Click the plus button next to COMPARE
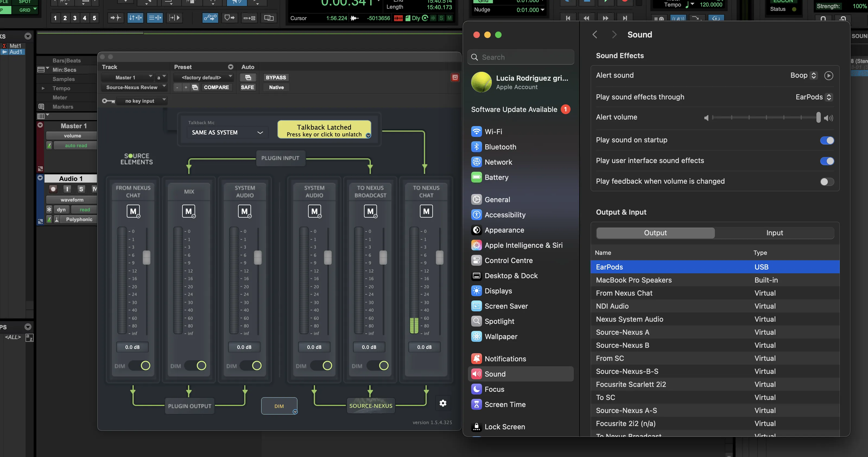868x457 pixels. (x=186, y=87)
